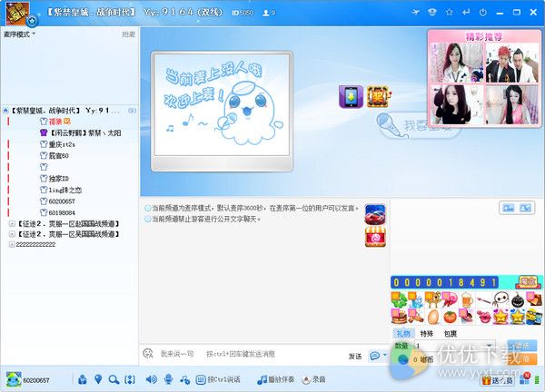Open the bottom-left recommended streamer thumbnail
545x392 pixels.
[x=457, y=104]
